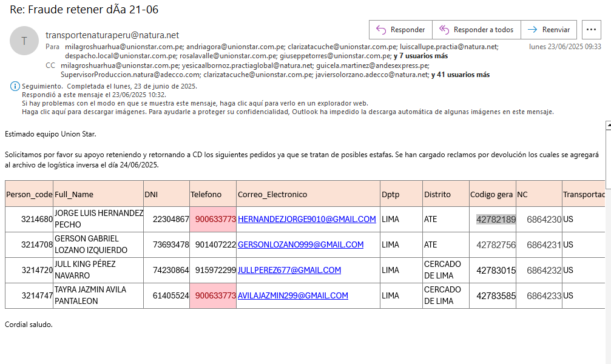Expand 'y 41 usuarios más' CC list

pos(460,75)
